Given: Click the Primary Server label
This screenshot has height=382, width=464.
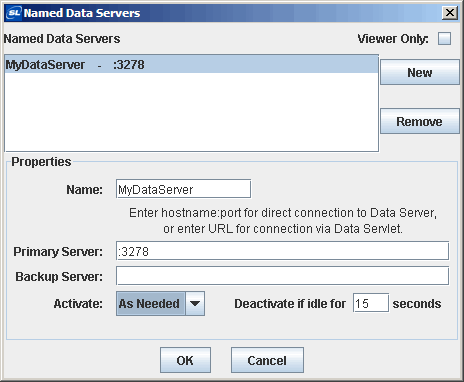Looking at the screenshot, I should coord(58,252).
